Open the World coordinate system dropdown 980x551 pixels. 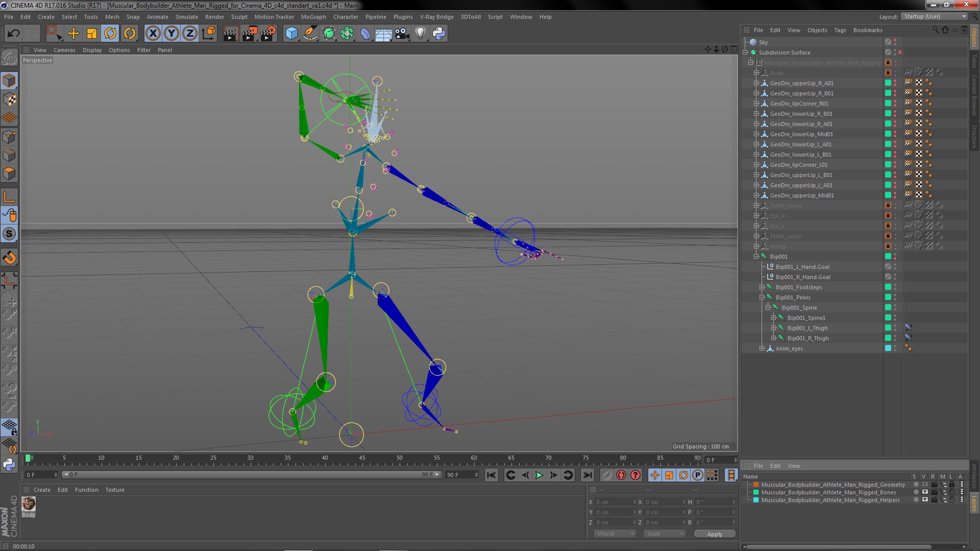pyautogui.click(x=615, y=534)
